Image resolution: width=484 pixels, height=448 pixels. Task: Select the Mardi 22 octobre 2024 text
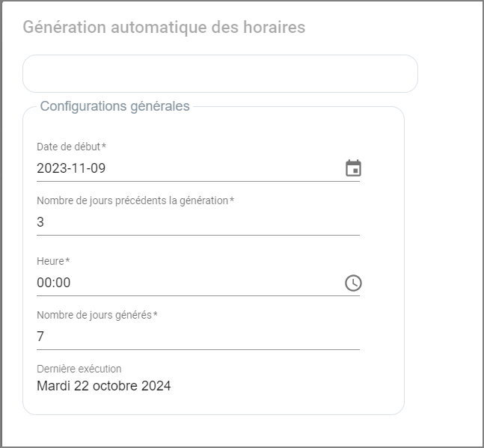tap(103, 386)
